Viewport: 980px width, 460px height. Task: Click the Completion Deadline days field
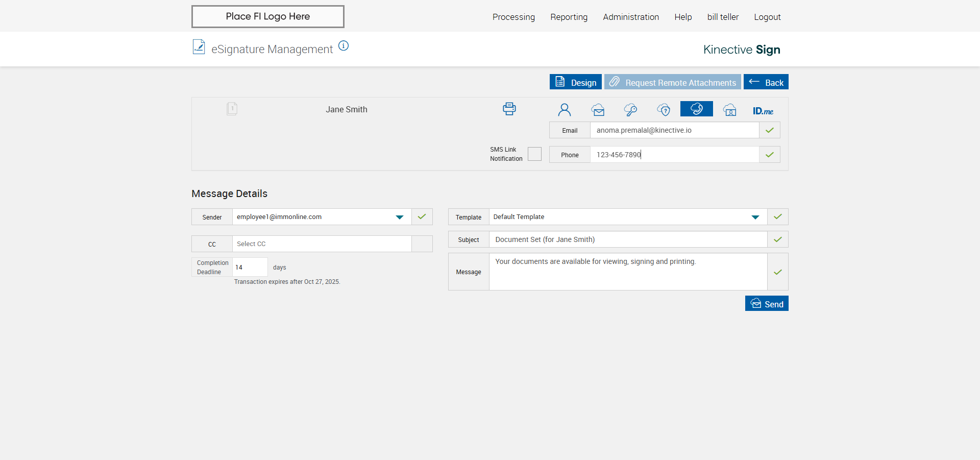(x=250, y=268)
